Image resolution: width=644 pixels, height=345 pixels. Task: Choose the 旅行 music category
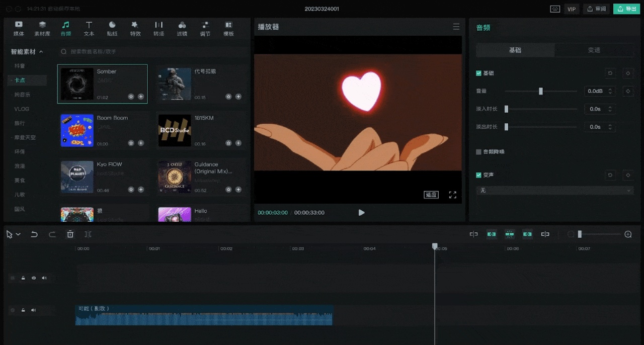click(20, 123)
